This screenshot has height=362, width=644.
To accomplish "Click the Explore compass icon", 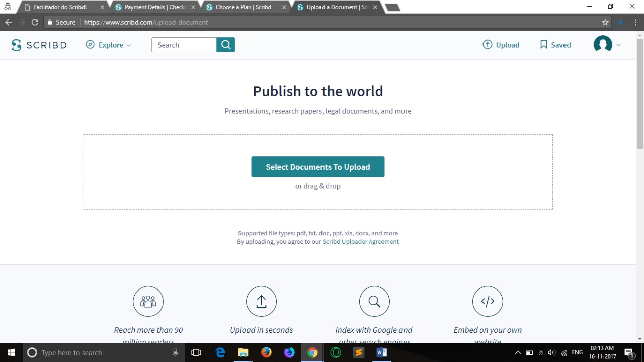I will tap(90, 45).
